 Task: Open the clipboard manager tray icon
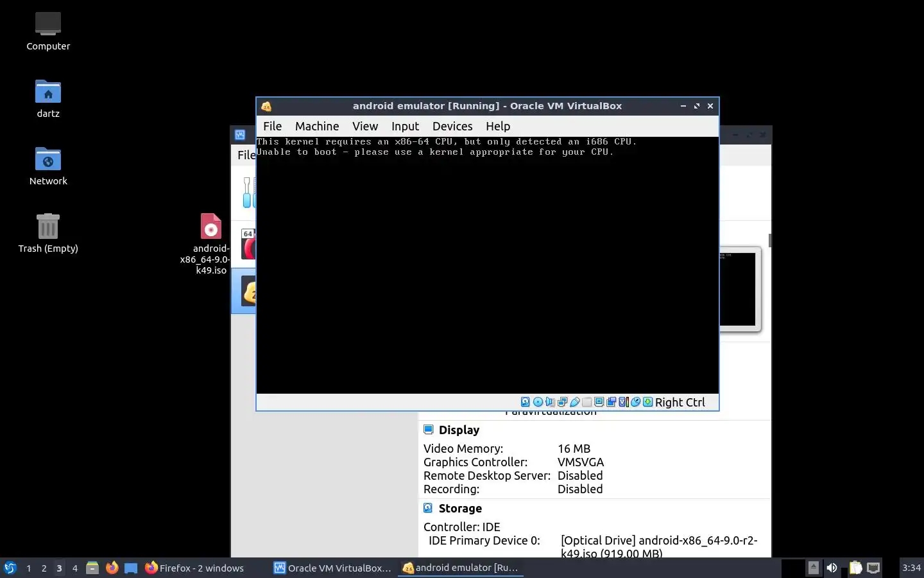pyautogui.click(x=855, y=568)
